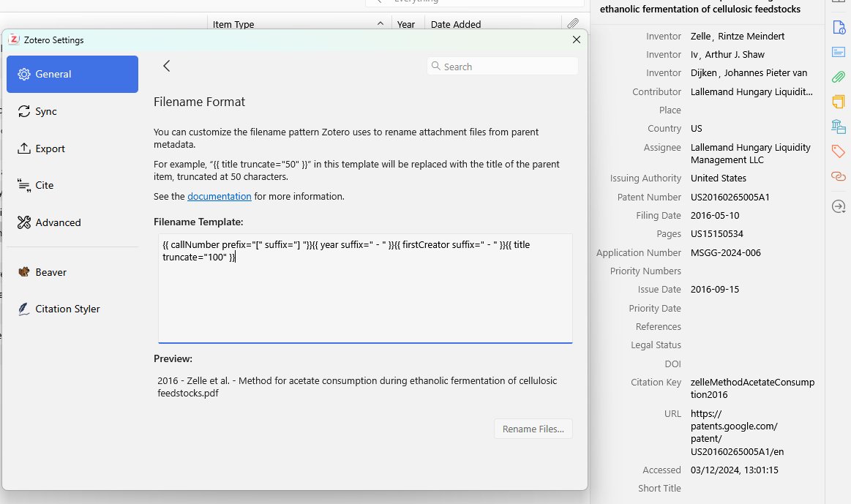Jump to the Info section icon in side rail
The image size is (851, 504).
(x=839, y=28)
